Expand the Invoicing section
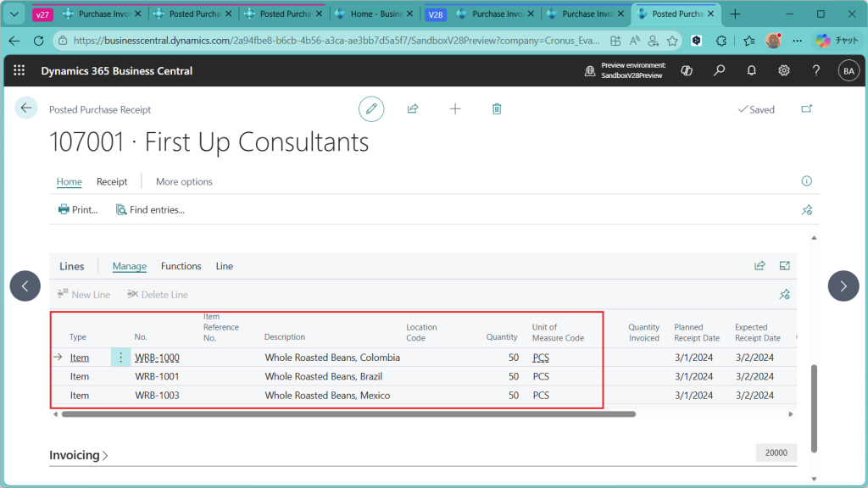 coord(79,455)
